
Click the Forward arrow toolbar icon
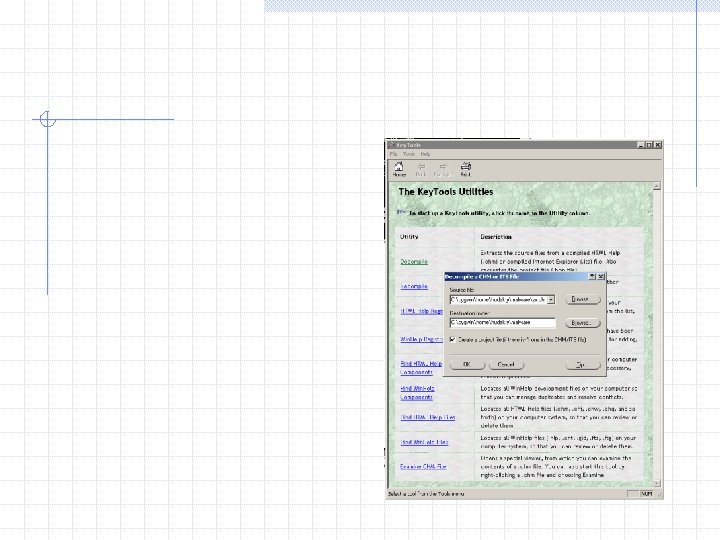point(443,169)
